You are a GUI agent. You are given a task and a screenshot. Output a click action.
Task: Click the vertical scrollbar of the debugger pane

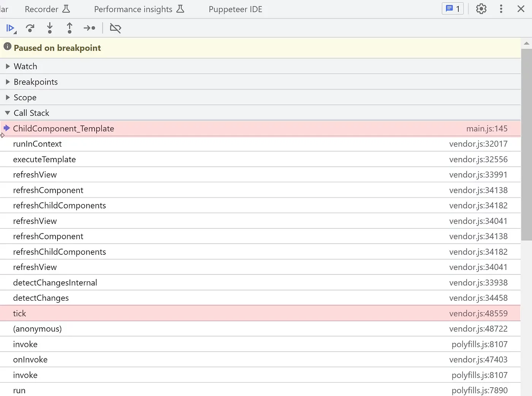tap(526, 144)
